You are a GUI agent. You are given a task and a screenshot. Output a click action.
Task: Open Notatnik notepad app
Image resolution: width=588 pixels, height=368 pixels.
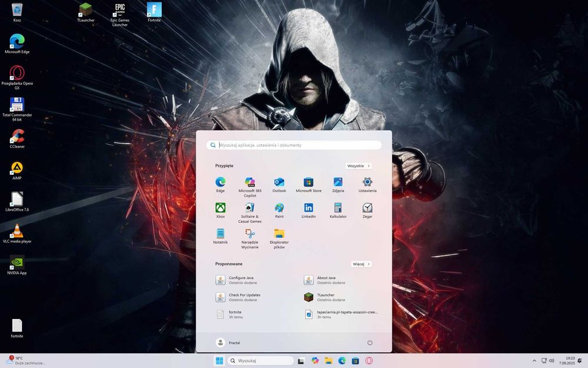(x=220, y=236)
